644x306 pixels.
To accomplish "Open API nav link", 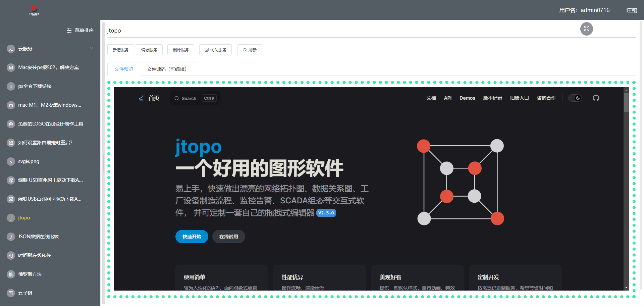I will pyautogui.click(x=448, y=98).
